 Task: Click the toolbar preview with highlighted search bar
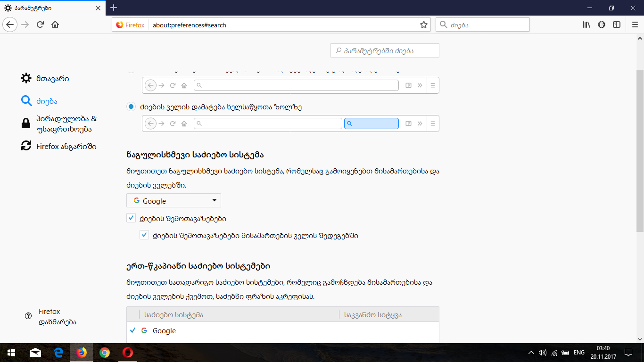click(x=290, y=123)
